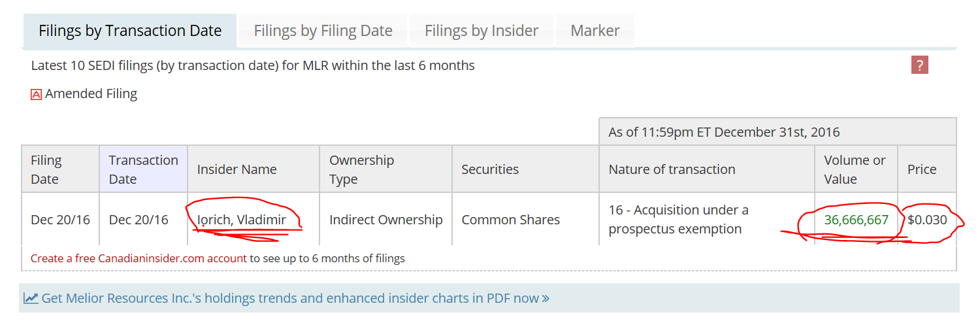Click the Nature of transaction column header
Viewport: 980px width, 325px height.
(672, 169)
